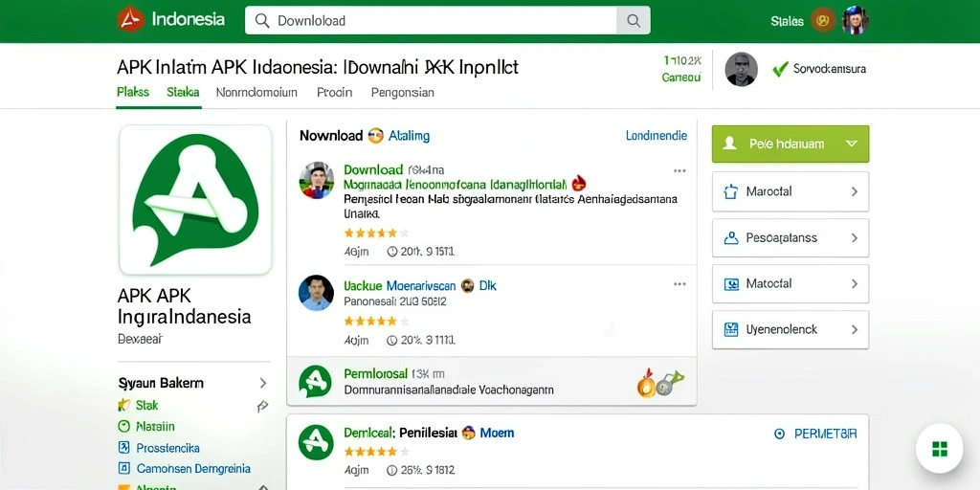980x490 pixels.
Task: Open the avatar of the Uackue Moenarivscan review
Action: (316, 293)
